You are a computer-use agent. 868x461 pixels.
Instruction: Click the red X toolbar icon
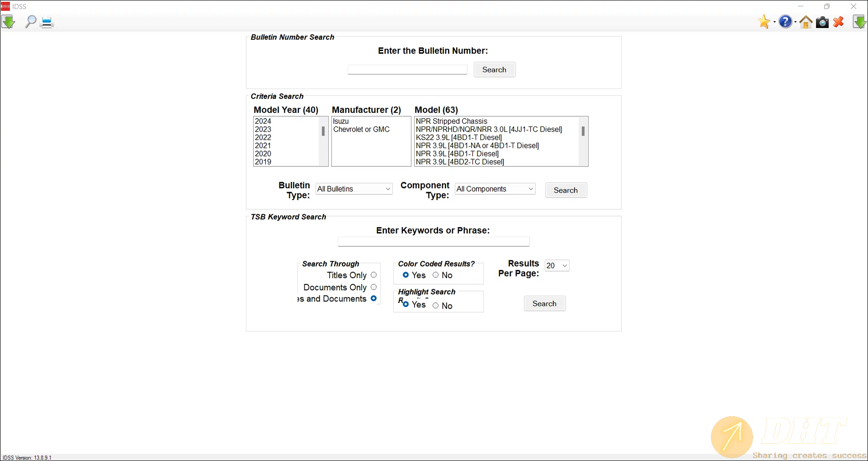(x=839, y=22)
